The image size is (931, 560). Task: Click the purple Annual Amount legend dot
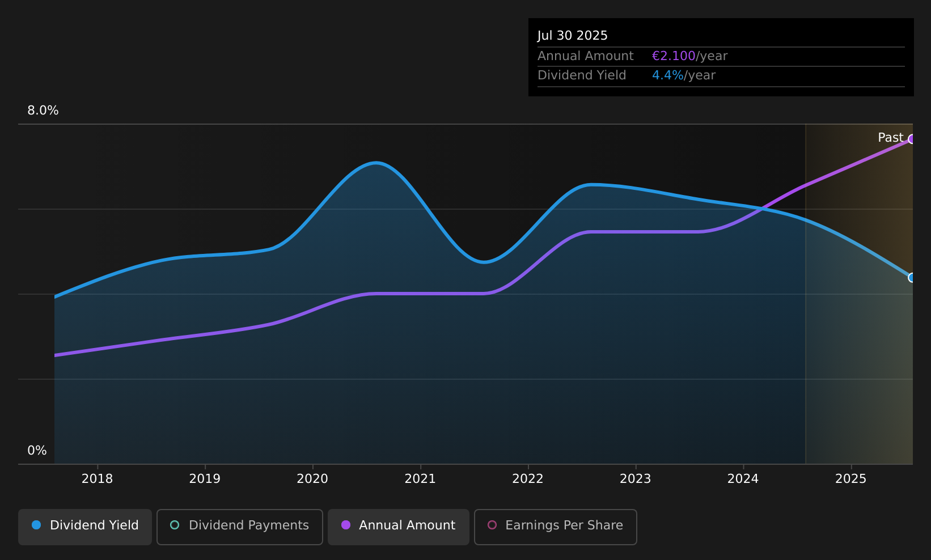[x=346, y=525]
